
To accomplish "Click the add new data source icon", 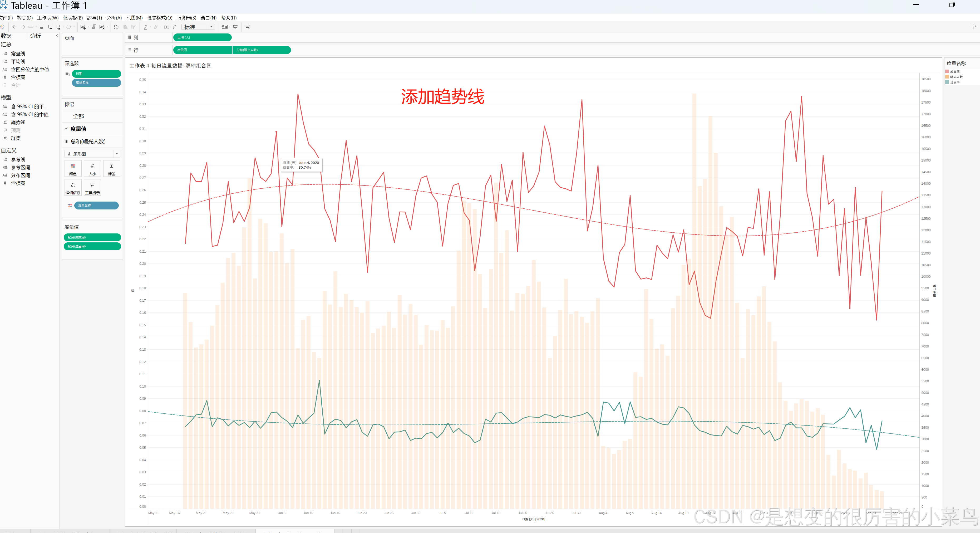I will pyautogui.click(x=50, y=27).
